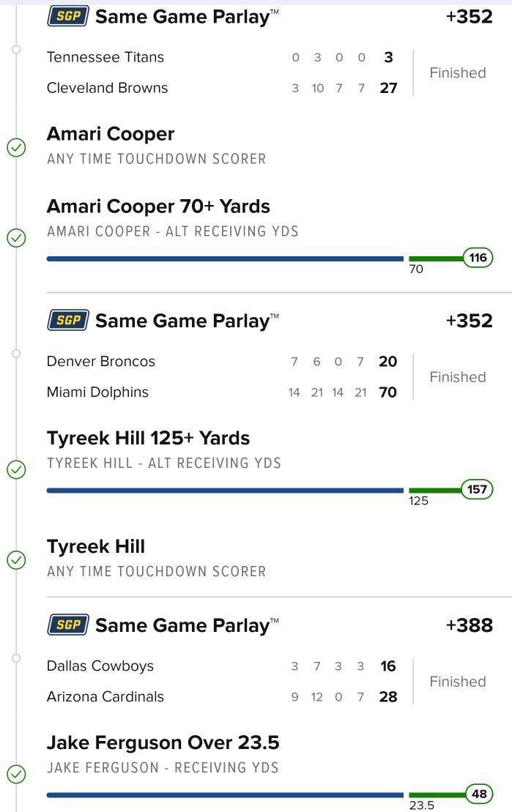The height and width of the screenshot is (812, 512).
Task: Click the 157 yards result badge for Tyreek Hill
Action: tap(478, 489)
